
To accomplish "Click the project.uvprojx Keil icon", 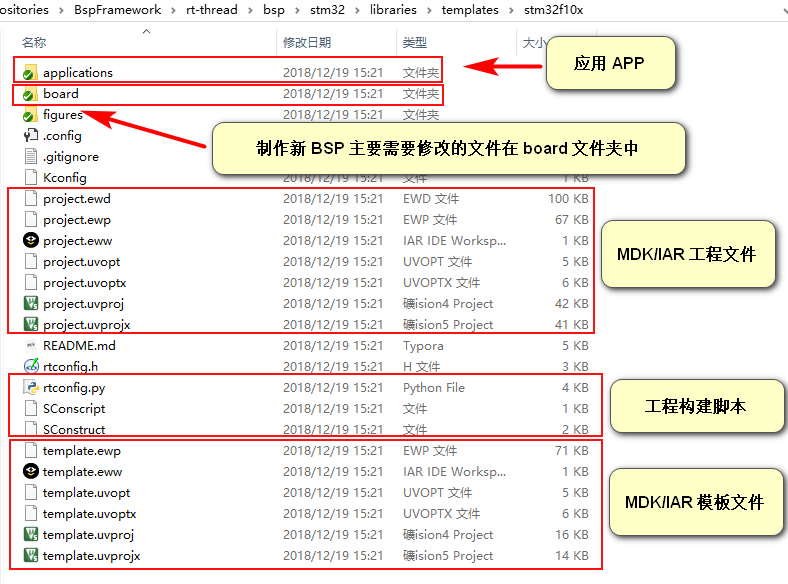I will coord(30,325).
